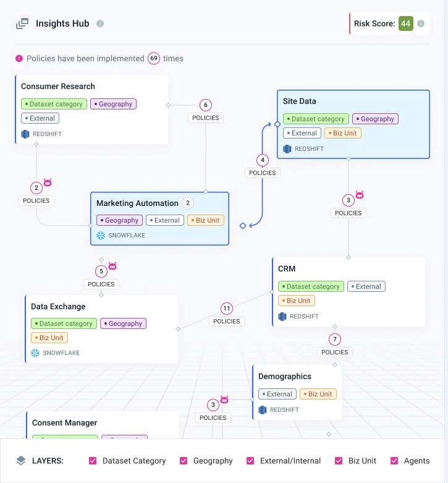This screenshot has height=483, width=448.
Task: Click the info icon next to Risk Score
Action: [x=421, y=24]
